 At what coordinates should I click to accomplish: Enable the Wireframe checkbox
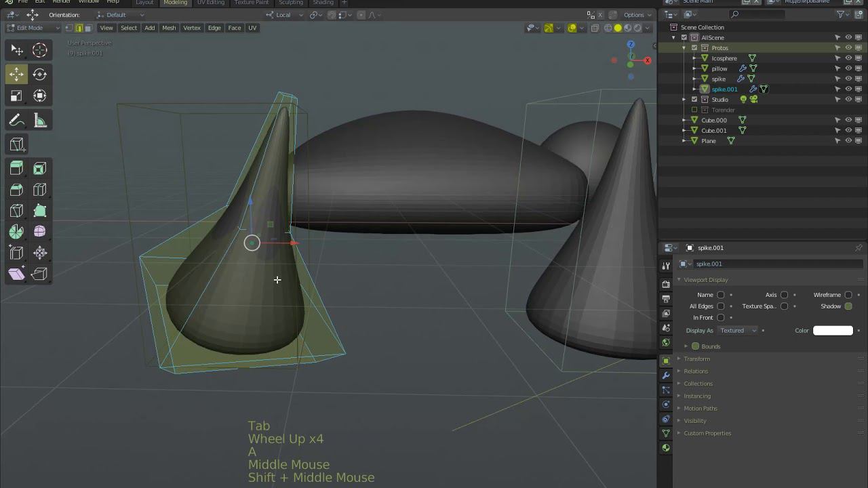click(848, 295)
